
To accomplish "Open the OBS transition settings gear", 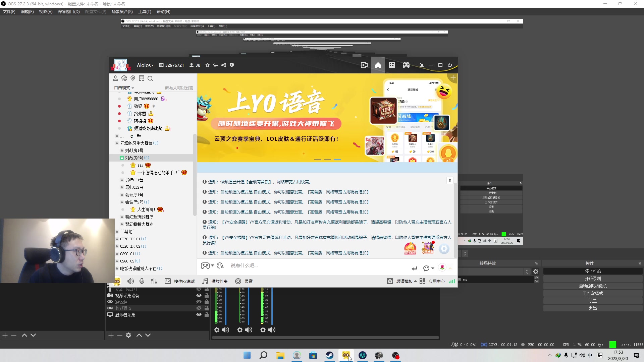I will [x=536, y=272].
